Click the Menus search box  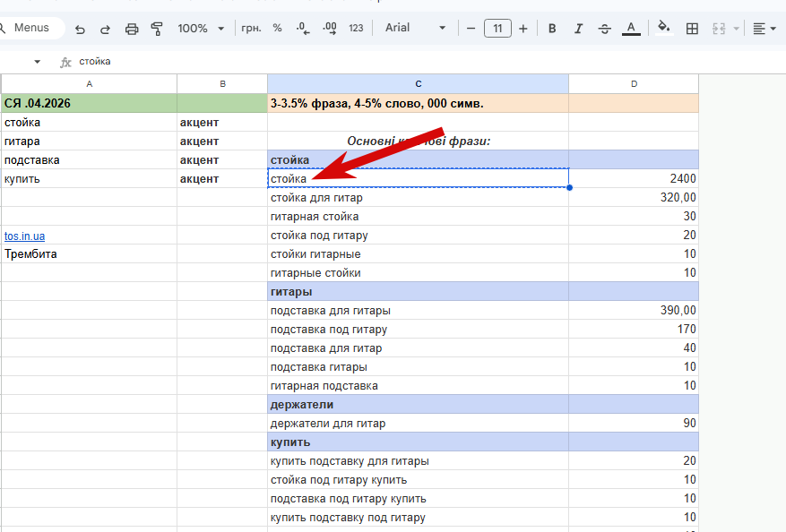point(31,28)
